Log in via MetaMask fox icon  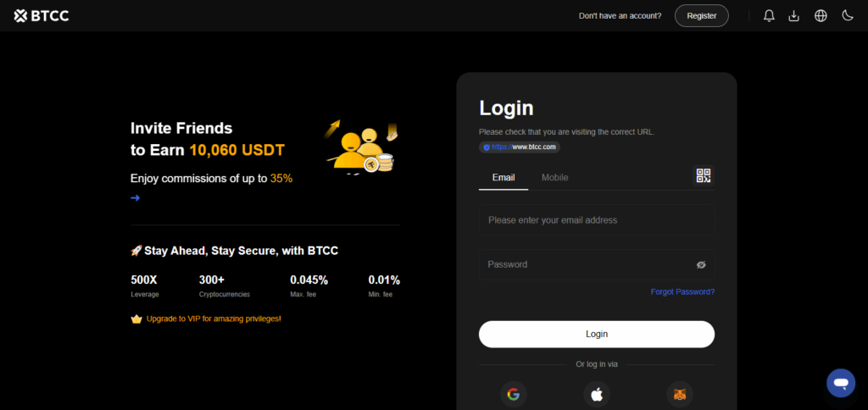(680, 395)
